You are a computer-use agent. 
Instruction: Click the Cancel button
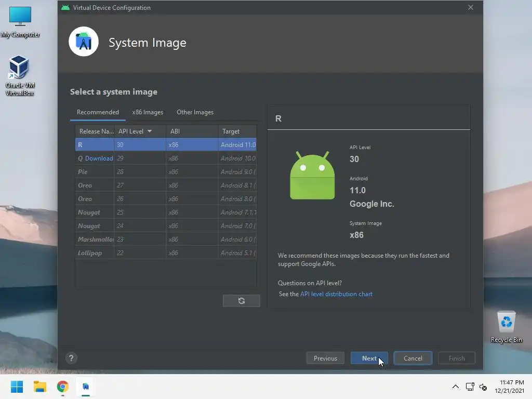point(413,358)
